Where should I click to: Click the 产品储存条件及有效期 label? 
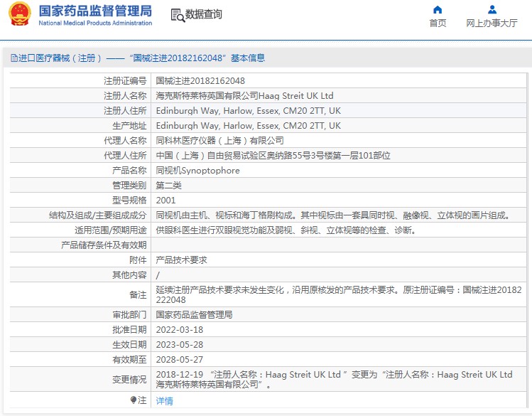pyautogui.click(x=104, y=245)
